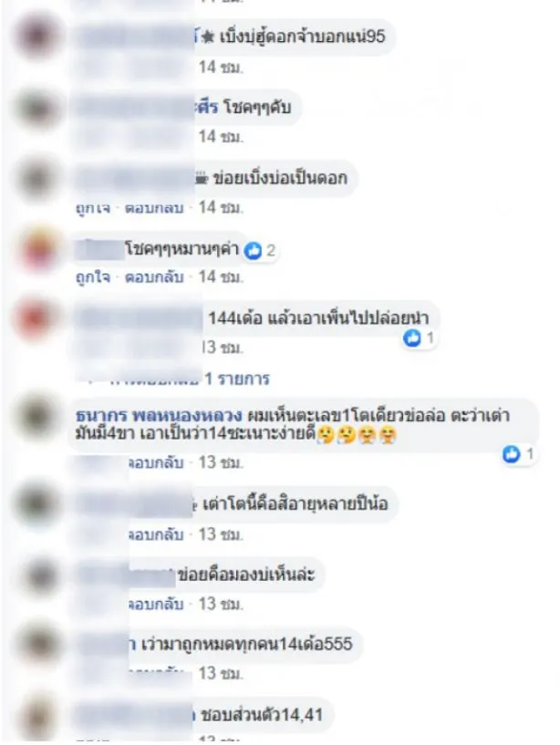
Task: Open avatar beside "เบิ่งบ่ฮู้ดอกจ้าบอกแน่95" comment
Action: [x=37, y=36]
